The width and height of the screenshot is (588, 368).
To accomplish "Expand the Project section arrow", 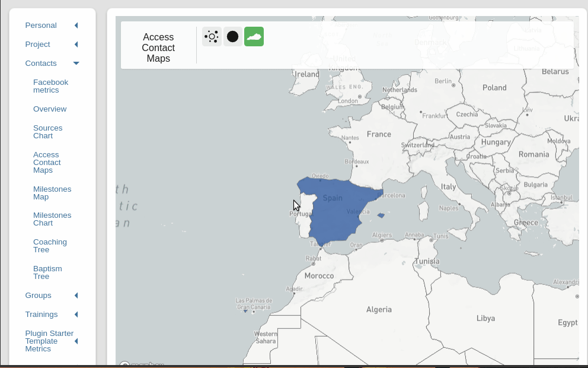I will click(x=76, y=45).
